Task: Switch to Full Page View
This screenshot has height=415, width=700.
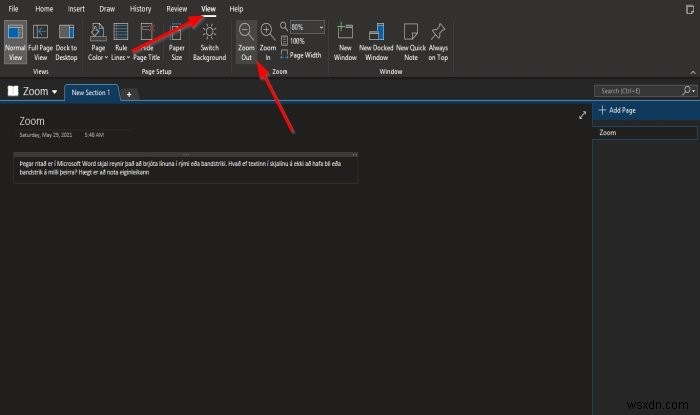Action: [x=40, y=42]
